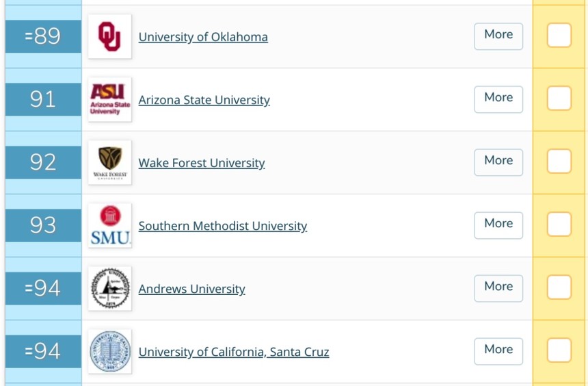This screenshot has width=588, height=386.
Task: Expand More for University of Oklahoma
Action: pos(498,36)
